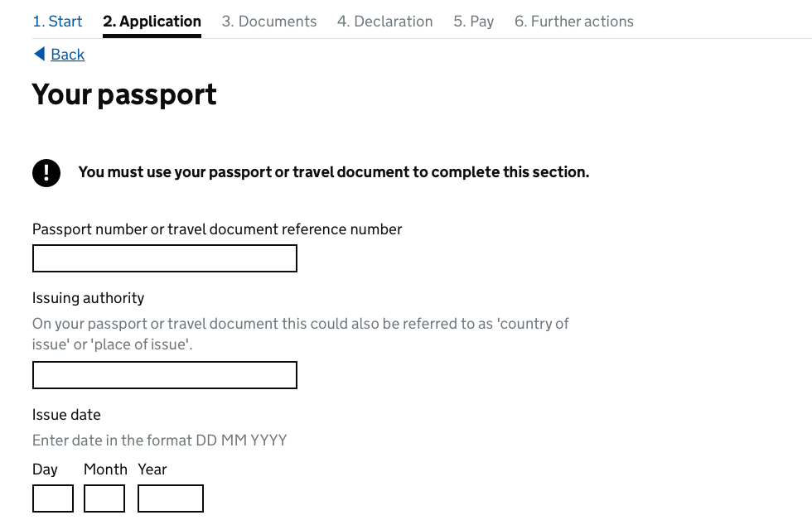Click the Your passport page heading
The height and width of the screenshot is (520, 812).
click(124, 94)
